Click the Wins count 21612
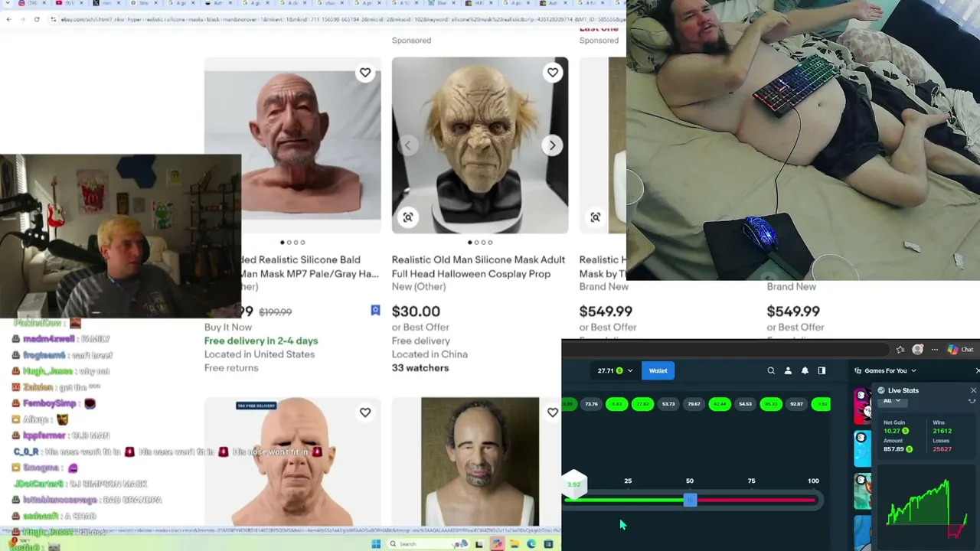 942,432
